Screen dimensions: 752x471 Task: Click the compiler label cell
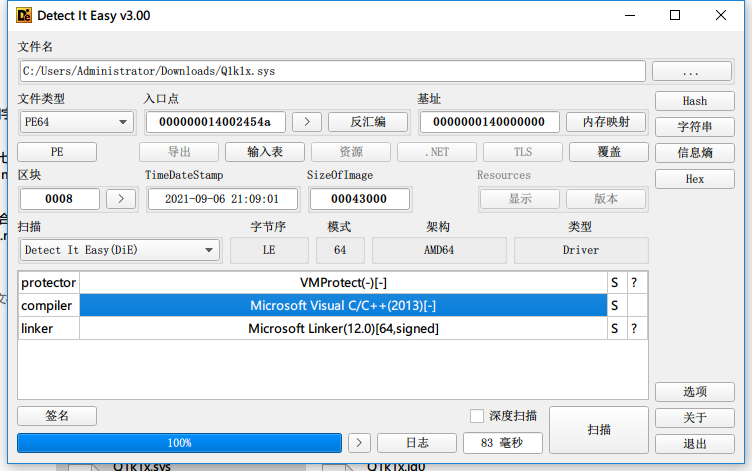tap(49, 306)
